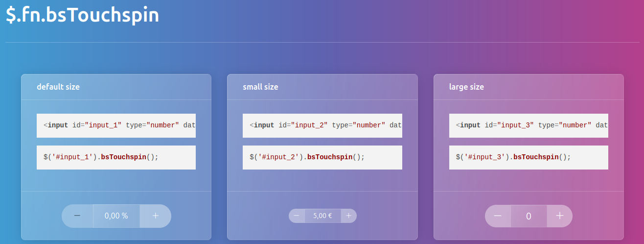
Task: Click the input_3 HTML code snippet
Action: pyautogui.click(x=529, y=125)
